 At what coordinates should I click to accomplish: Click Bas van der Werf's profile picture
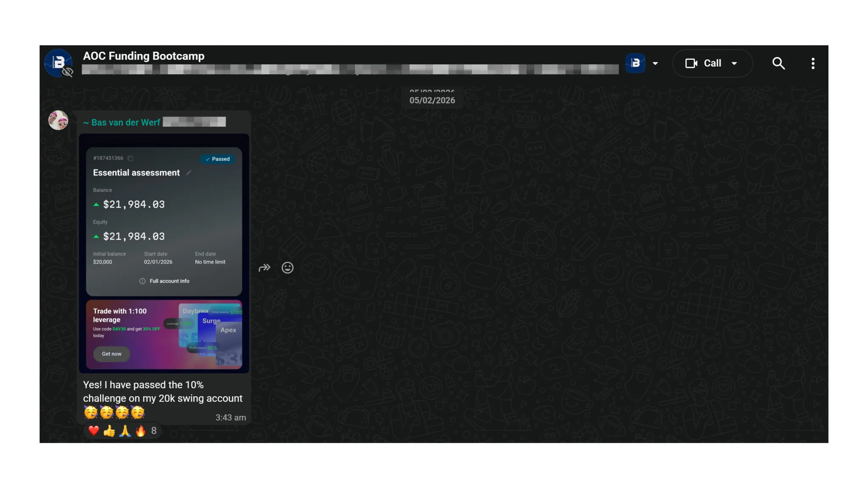(x=58, y=120)
